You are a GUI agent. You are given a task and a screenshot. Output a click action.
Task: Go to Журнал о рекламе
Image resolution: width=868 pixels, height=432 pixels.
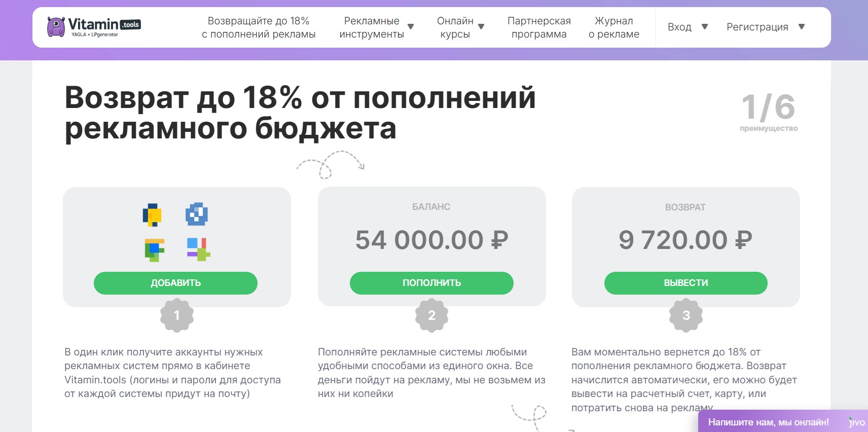click(613, 27)
